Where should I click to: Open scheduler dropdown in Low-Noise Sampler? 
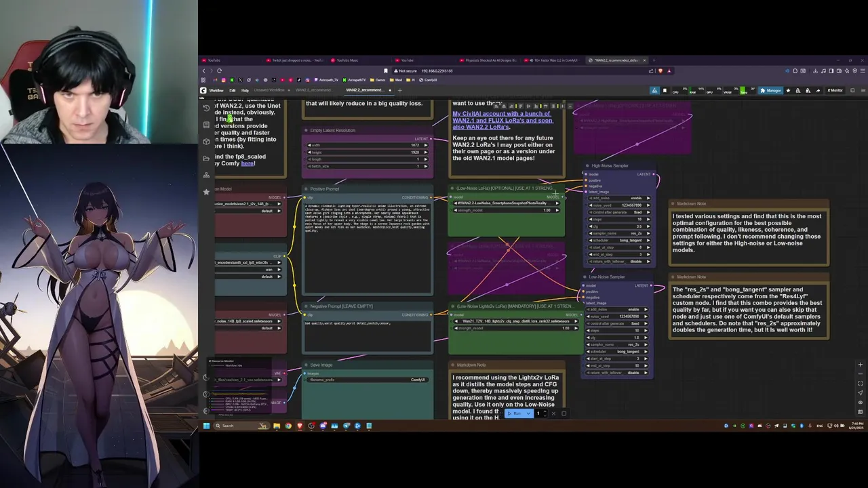pos(616,352)
